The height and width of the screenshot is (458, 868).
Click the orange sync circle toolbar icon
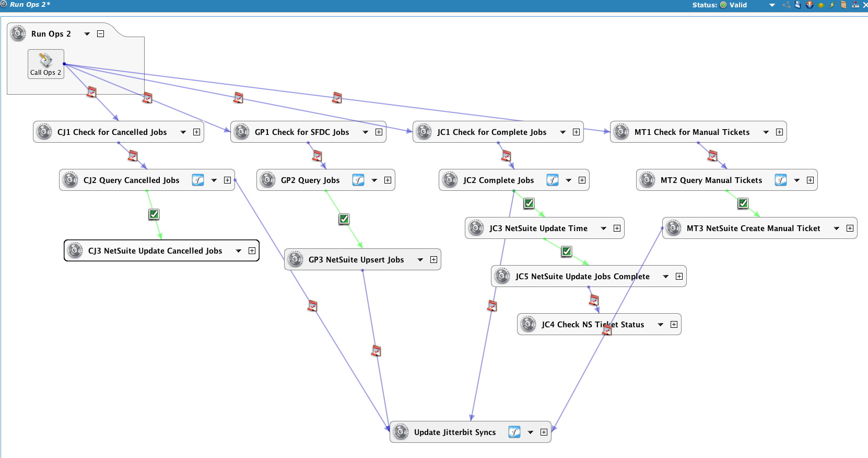[x=821, y=5]
